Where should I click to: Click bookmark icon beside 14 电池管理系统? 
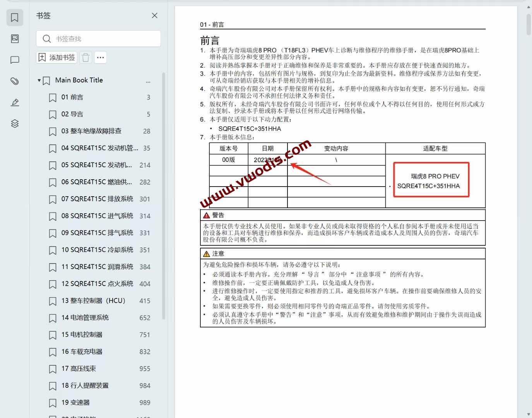coord(53,318)
